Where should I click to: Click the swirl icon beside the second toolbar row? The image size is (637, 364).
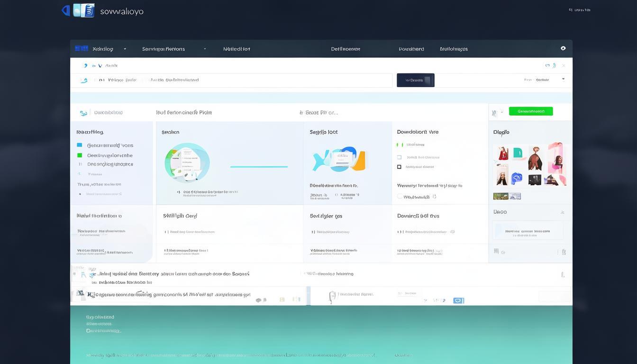[84, 80]
